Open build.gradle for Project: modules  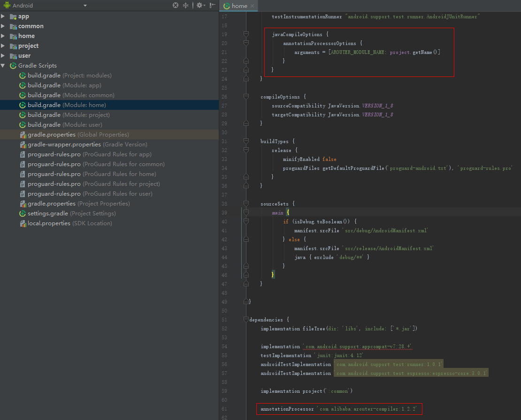coord(69,76)
